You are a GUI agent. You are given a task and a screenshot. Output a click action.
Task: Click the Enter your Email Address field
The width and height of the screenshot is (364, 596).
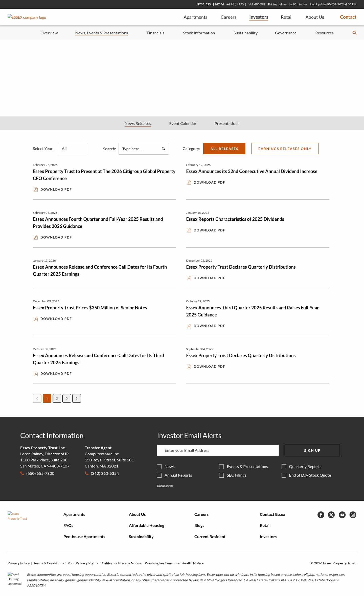[218, 450]
